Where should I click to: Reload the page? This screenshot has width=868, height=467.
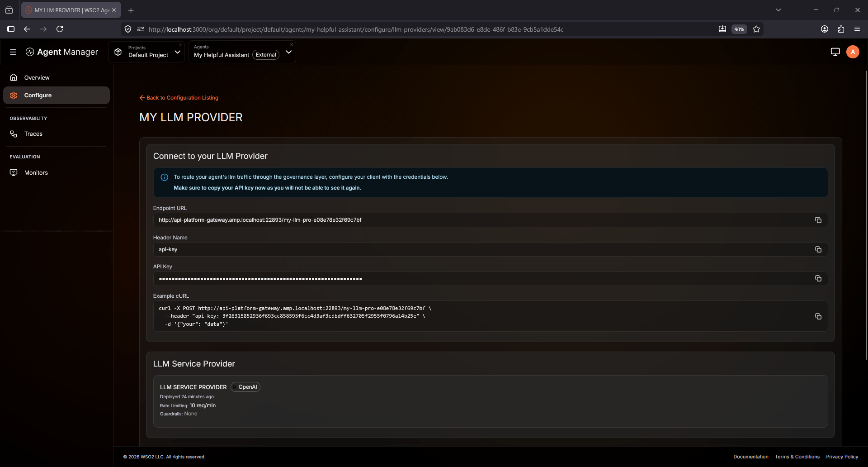click(x=60, y=29)
